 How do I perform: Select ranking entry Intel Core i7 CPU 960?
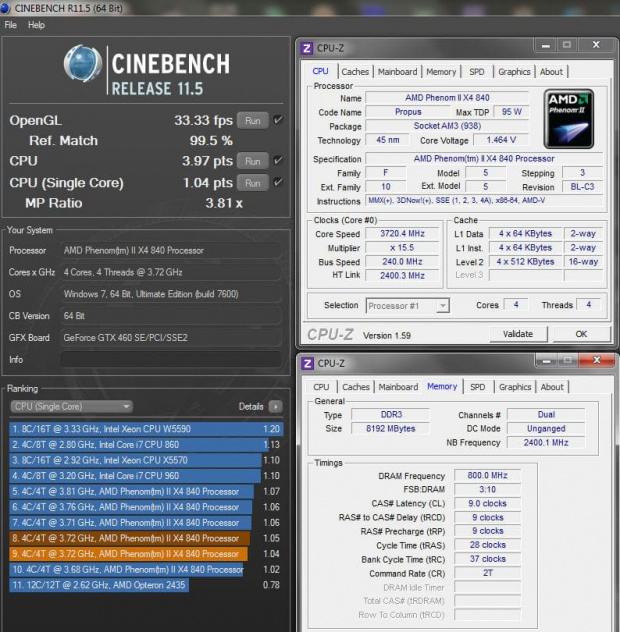click(x=146, y=476)
